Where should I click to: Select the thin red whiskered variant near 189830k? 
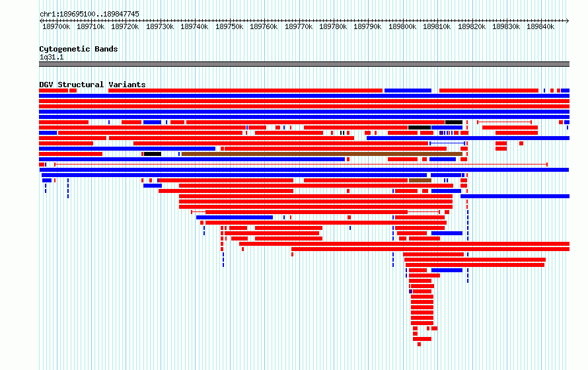pos(504,122)
